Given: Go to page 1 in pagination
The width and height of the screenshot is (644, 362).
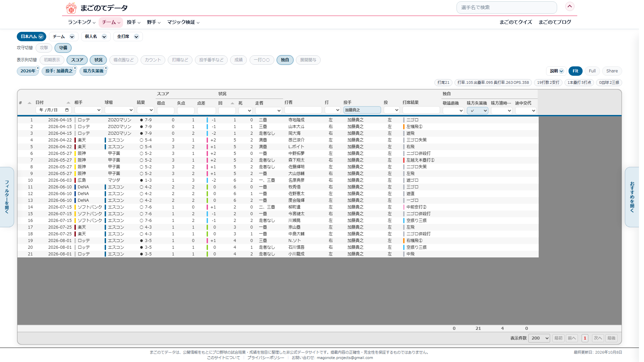Looking at the screenshot, I should pos(585,338).
